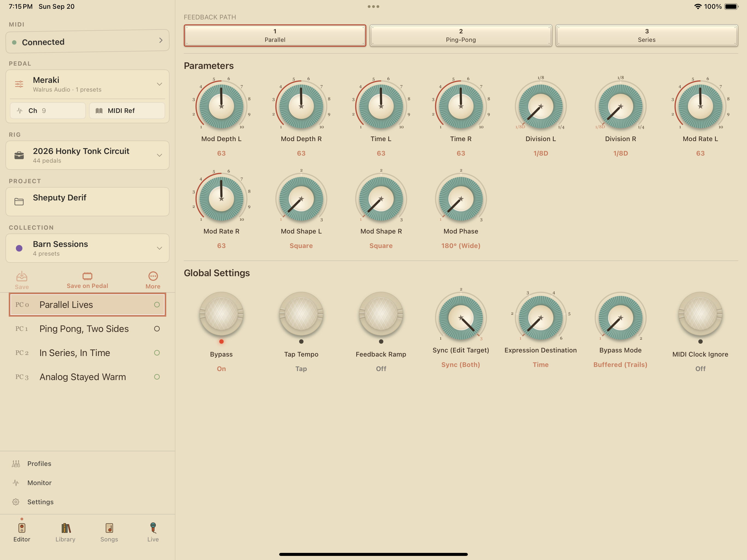Open the MIDI Connected chevron
Screen dimensions: 747x560
pos(161,40)
